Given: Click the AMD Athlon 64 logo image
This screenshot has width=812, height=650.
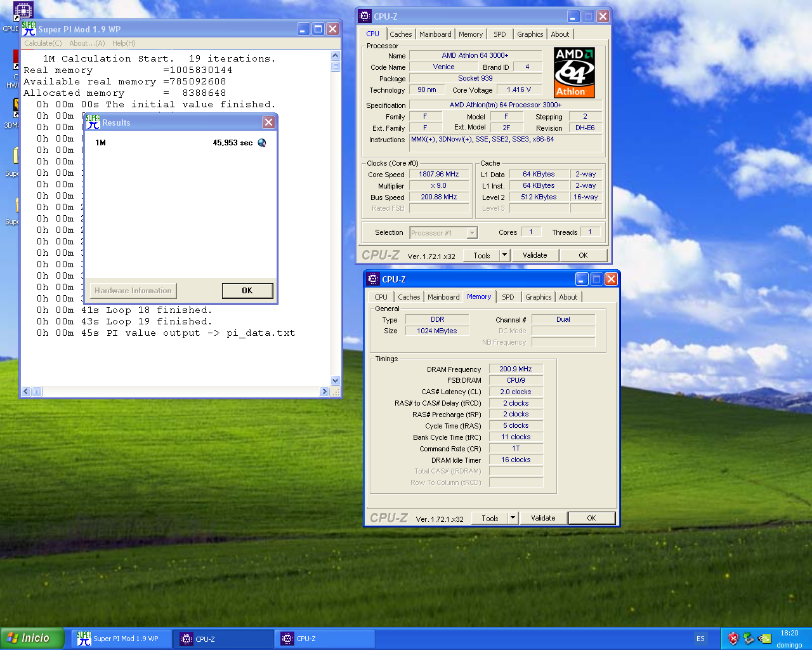Looking at the screenshot, I should 574,72.
